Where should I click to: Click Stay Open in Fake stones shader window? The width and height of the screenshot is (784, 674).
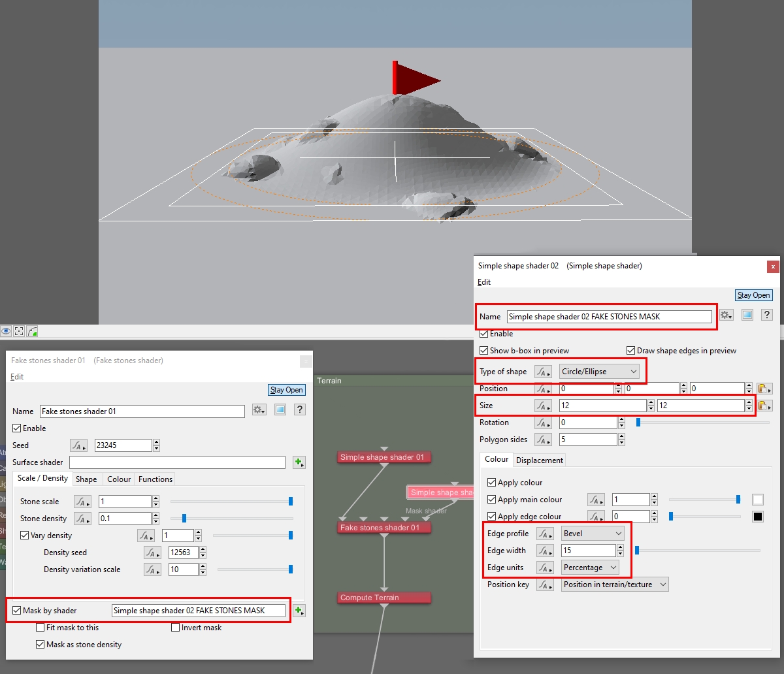[x=287, y=390]
